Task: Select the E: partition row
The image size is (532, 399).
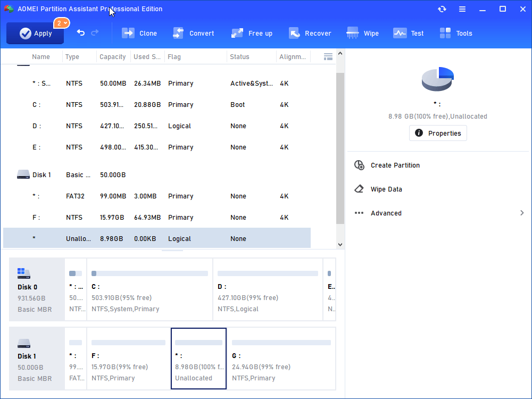Action: click(157, 147)
